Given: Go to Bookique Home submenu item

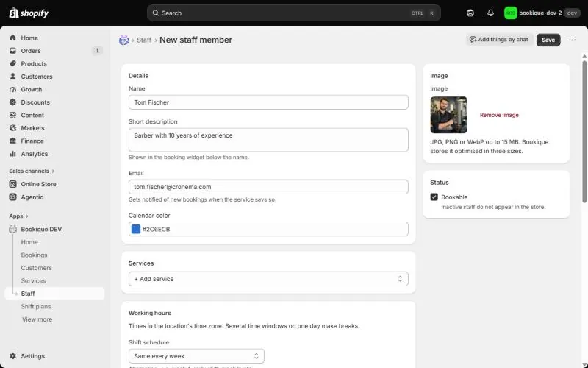Looking at the screenshot, I should (29, 242).
